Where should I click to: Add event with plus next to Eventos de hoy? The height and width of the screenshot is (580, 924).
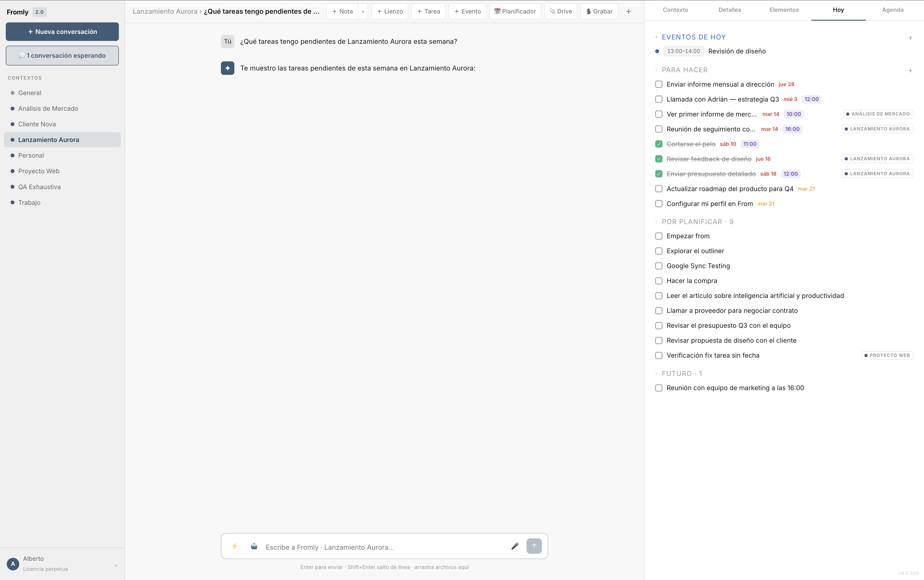910,38
